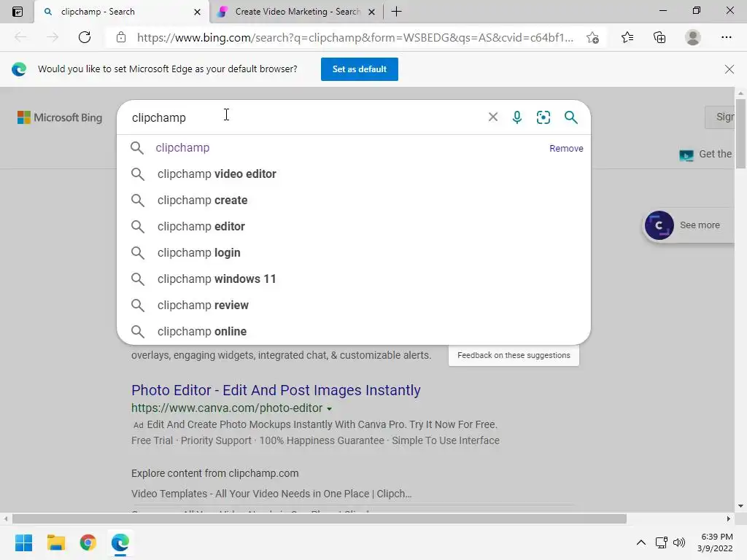Click the browser address bar URL
The image size is (747, 560).
click(x=355, y=37)
